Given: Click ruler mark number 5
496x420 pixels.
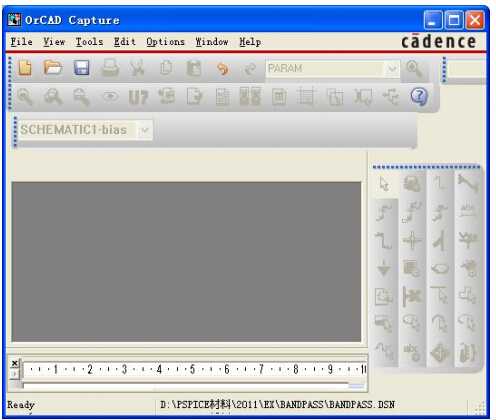Looking at the screenshot, I should [192, 369].
